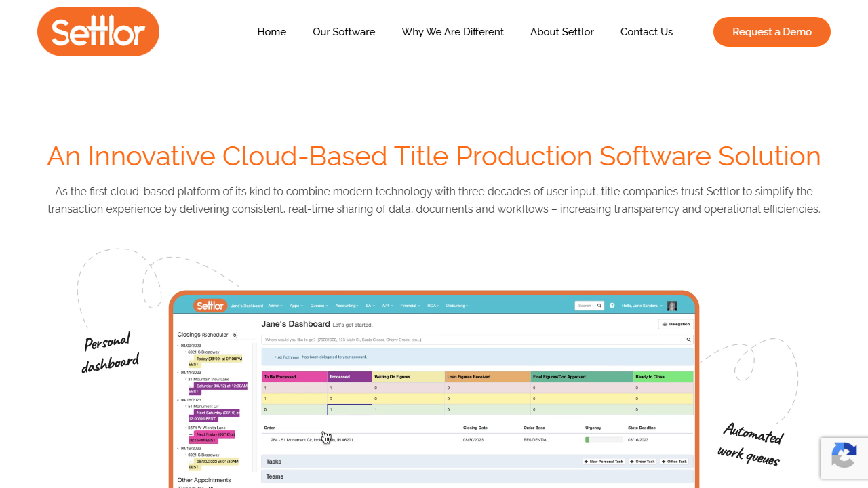Viewport: 868px width, 488px height.
Task: Click the Settlor logo in the site header
Action: click(x=98, y=32)
